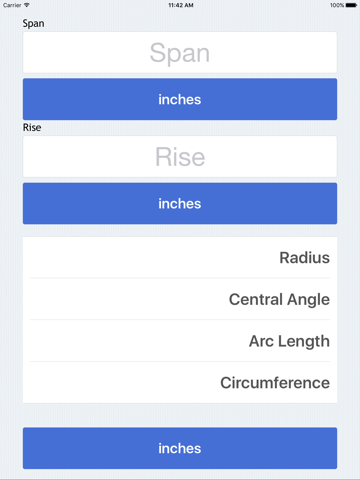Click the Span label above the field
Image resolution: width=360 pixels, height=480 pixels.
click(33, 24)
